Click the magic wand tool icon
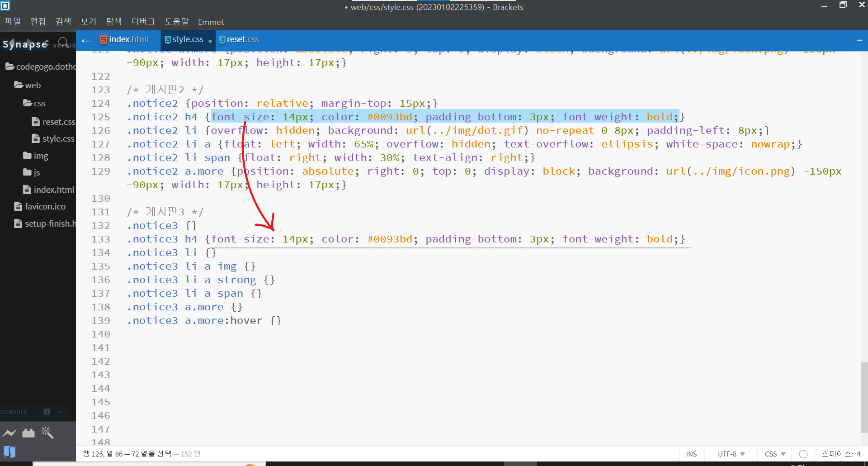 pyautogui.click(x=47, y=433)
